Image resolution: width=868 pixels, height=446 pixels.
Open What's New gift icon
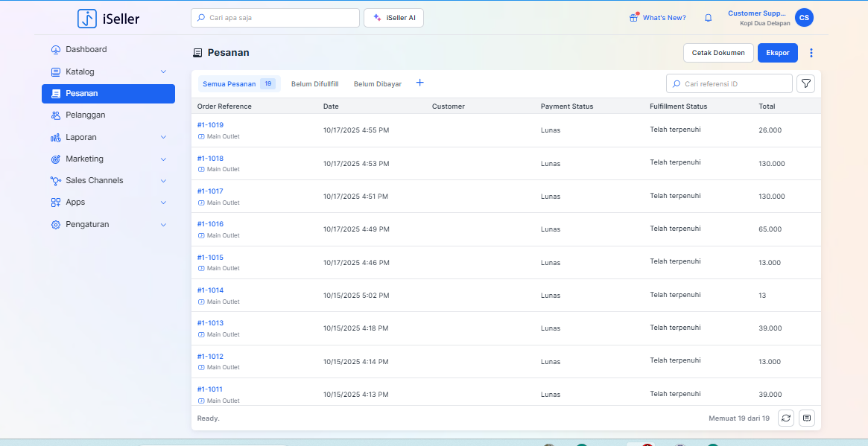click(634, 18)
